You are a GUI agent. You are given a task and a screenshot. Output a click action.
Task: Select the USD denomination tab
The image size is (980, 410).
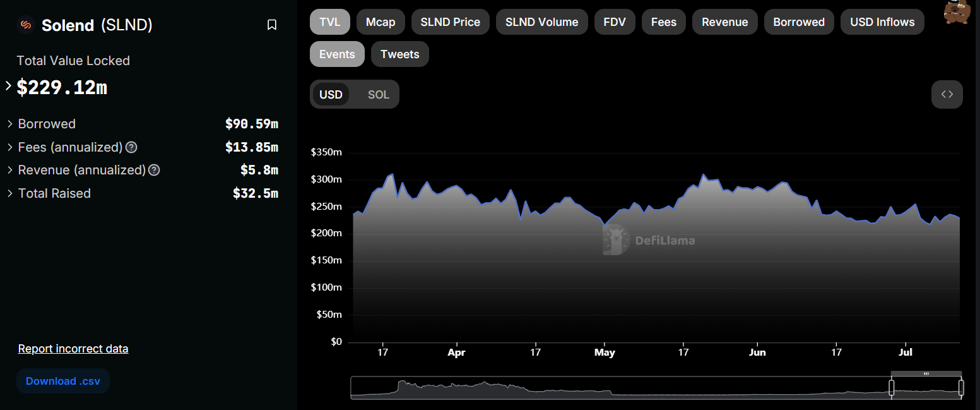coord(331,95)
